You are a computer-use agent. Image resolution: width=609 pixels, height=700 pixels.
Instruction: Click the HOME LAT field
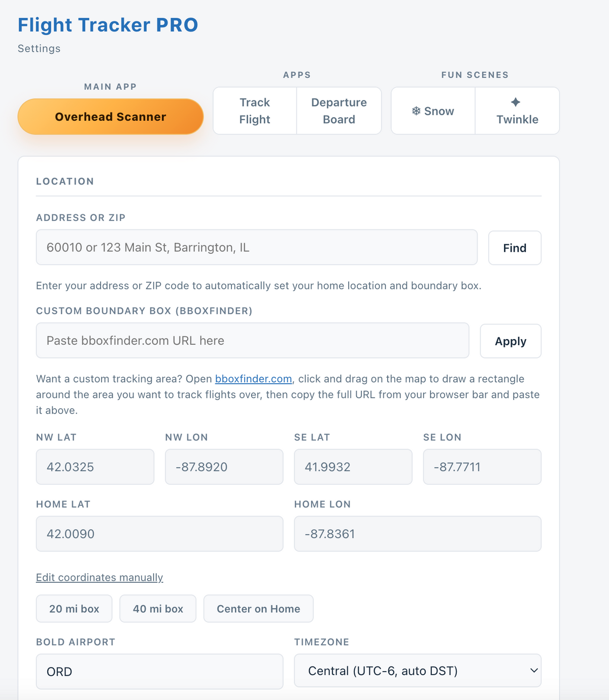coord(159,534)
